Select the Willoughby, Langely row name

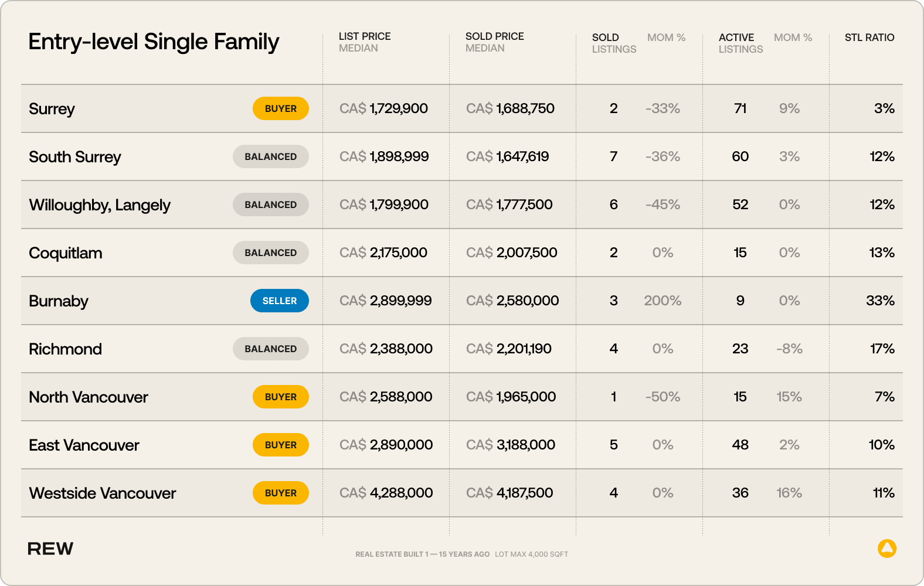100,205
